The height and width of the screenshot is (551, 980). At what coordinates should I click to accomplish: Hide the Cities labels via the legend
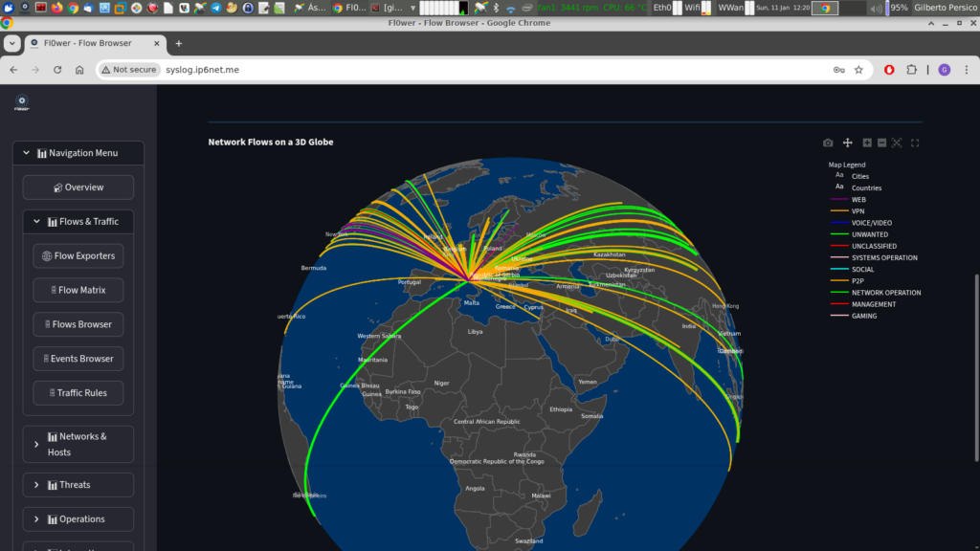(859, 176)
